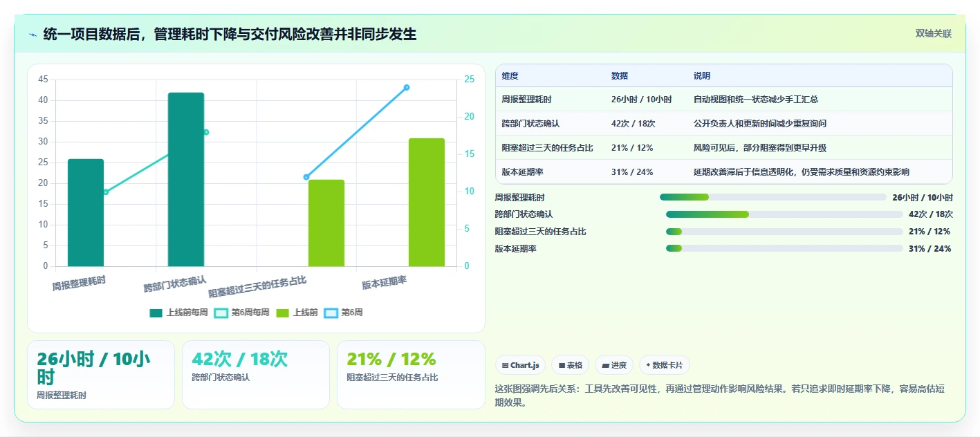Image resolution: width=980 pixels, height=437 pixels.
Task: Click the blue line point at value 12
Action: (306, 177)
